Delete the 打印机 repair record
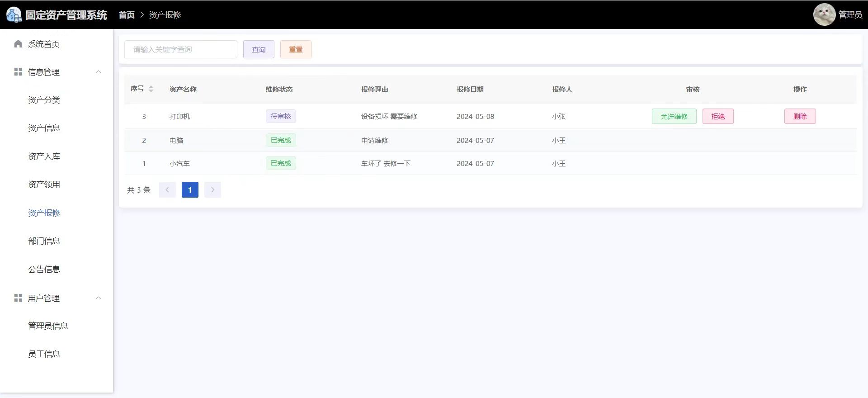This screenshot has height=398, width=868. click(800, 116)
